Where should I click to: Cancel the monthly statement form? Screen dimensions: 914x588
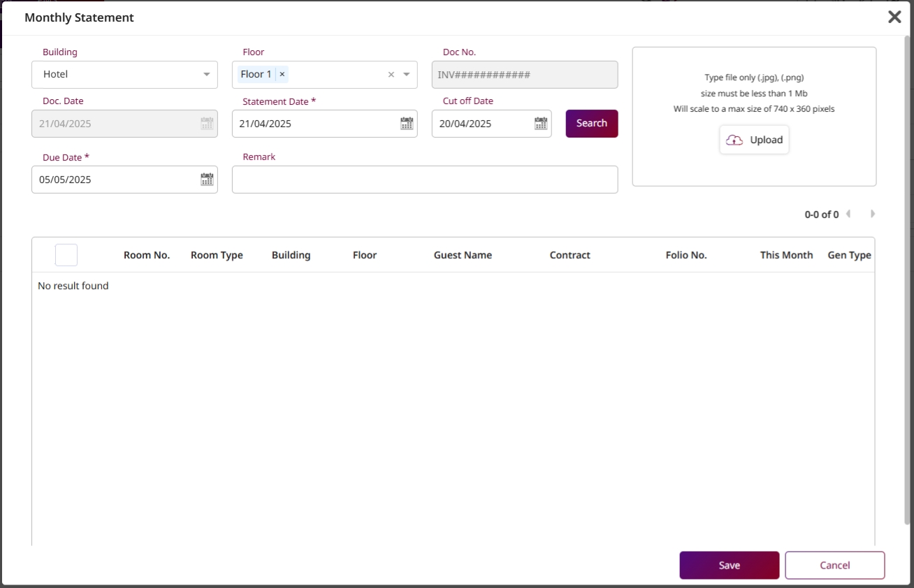[834, 566]
